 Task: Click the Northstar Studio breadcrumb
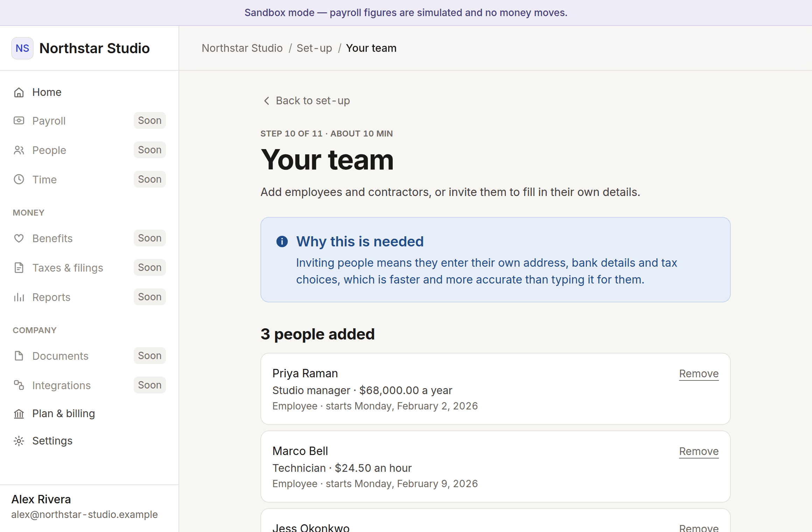[242, 48]
